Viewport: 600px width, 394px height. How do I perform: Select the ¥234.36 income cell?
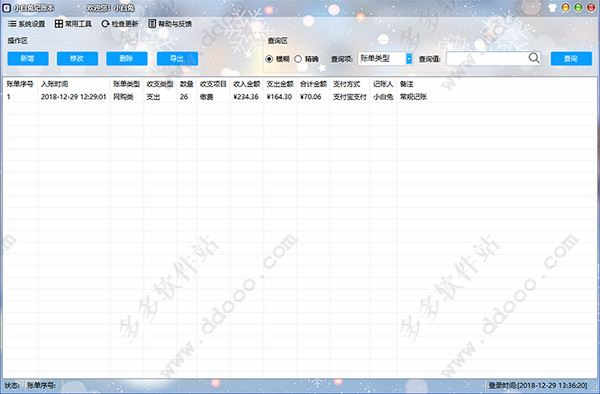click(246, 97)
